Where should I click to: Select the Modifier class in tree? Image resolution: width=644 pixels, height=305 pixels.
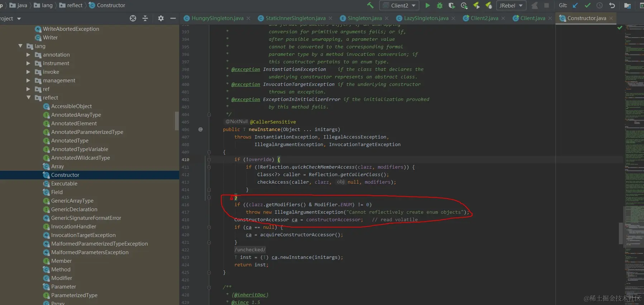point(61,278)
